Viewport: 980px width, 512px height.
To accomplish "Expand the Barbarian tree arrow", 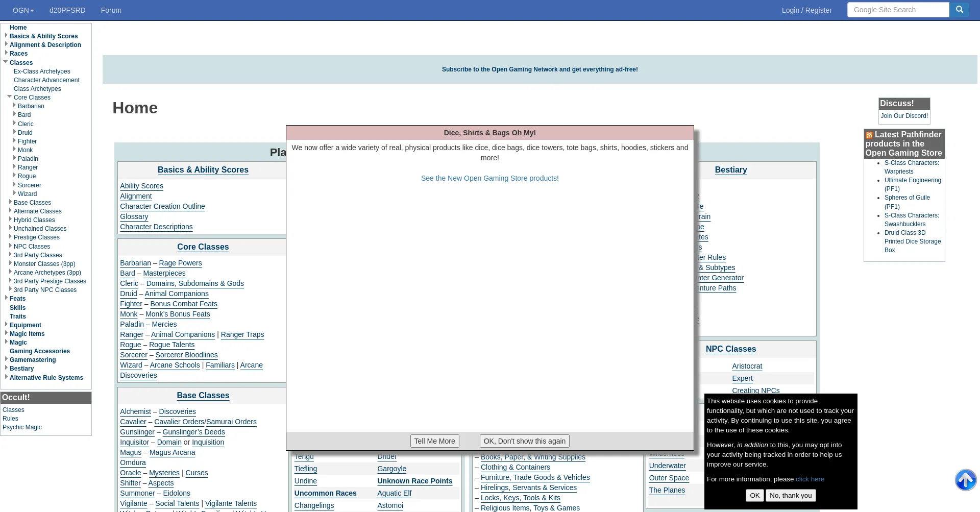I will [x=14, y=106].
